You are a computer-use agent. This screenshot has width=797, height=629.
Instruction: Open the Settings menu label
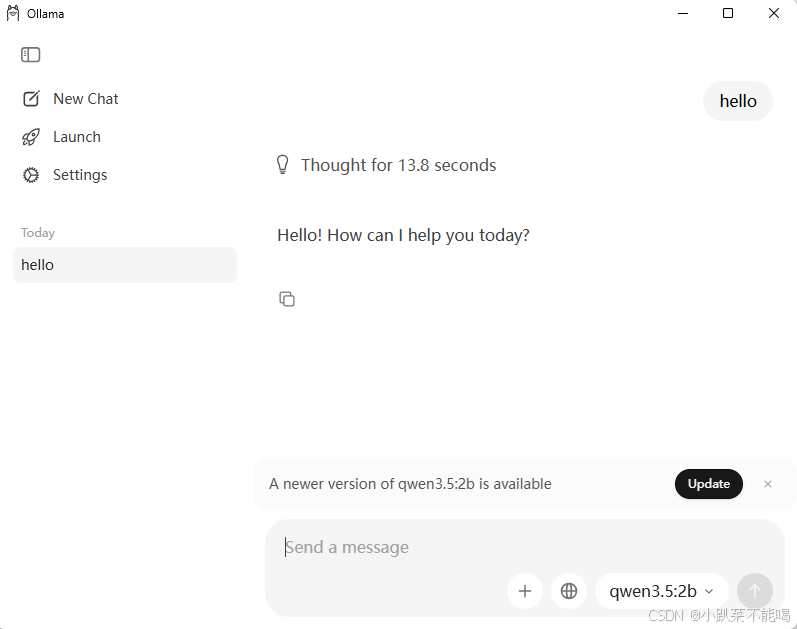tap(80, 175)
